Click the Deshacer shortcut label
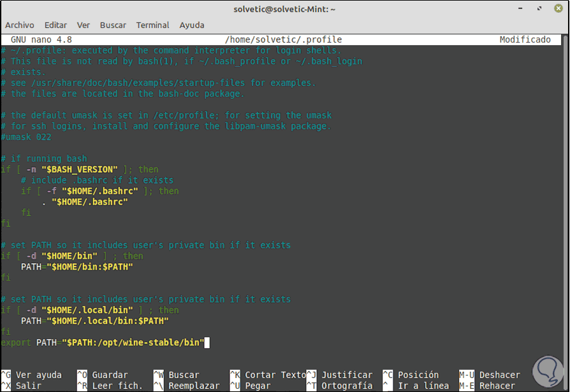Screen dimensions: 570x392 [499, 375]
